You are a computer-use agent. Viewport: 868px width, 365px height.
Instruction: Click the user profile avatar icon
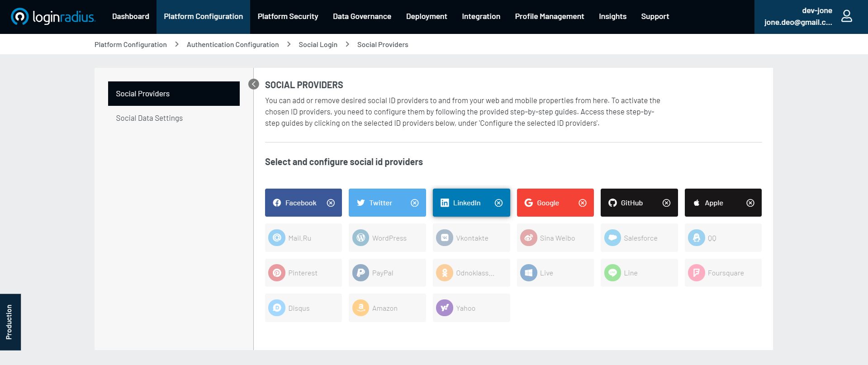tap(846, 16)
